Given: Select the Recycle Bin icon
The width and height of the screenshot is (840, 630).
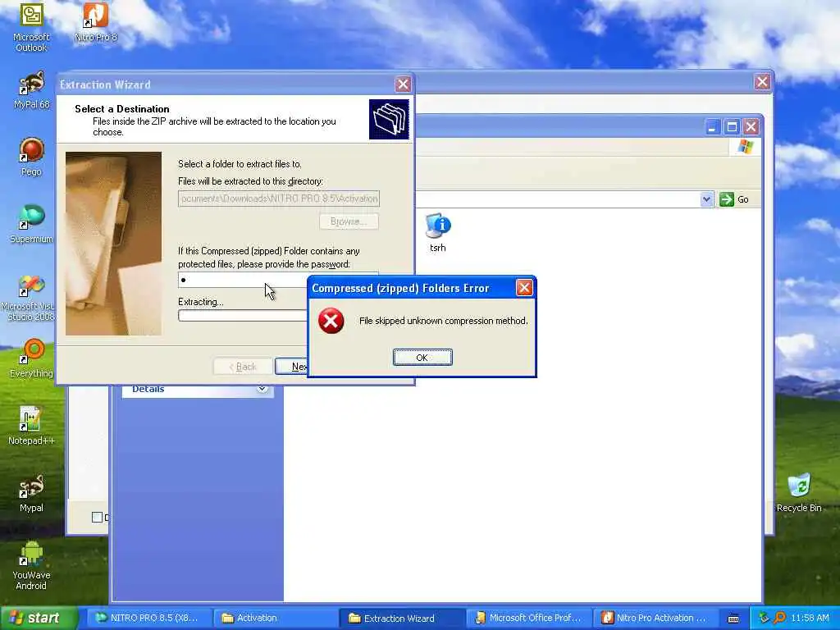Looking at the screenshot, I should [799, 493].
